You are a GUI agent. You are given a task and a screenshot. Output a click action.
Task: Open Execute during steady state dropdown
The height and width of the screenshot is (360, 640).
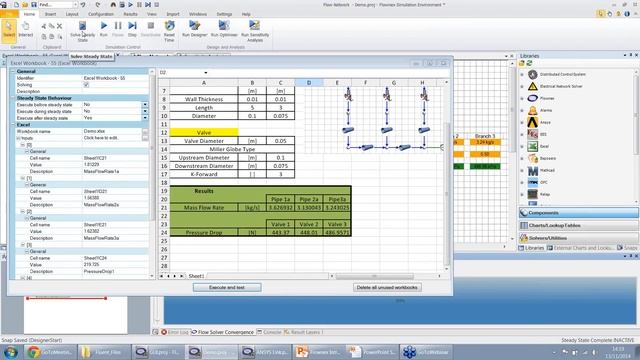(x=145, y=111)
